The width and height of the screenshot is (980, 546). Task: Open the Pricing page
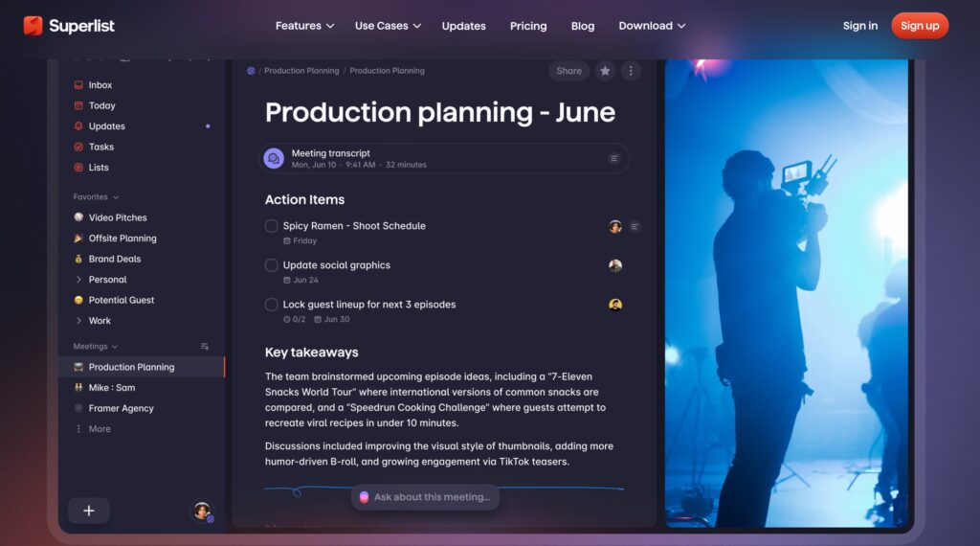tap(528, 26)
